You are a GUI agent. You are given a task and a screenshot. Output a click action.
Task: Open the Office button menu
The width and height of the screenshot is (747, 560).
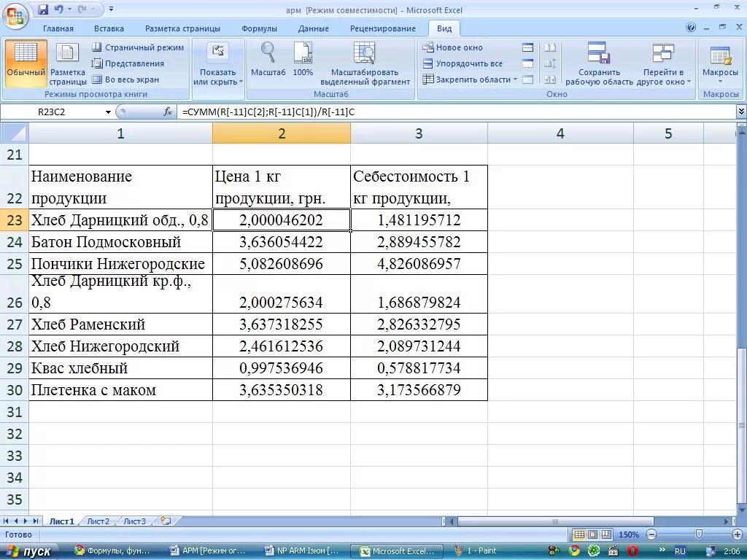[x=15, y=16]
